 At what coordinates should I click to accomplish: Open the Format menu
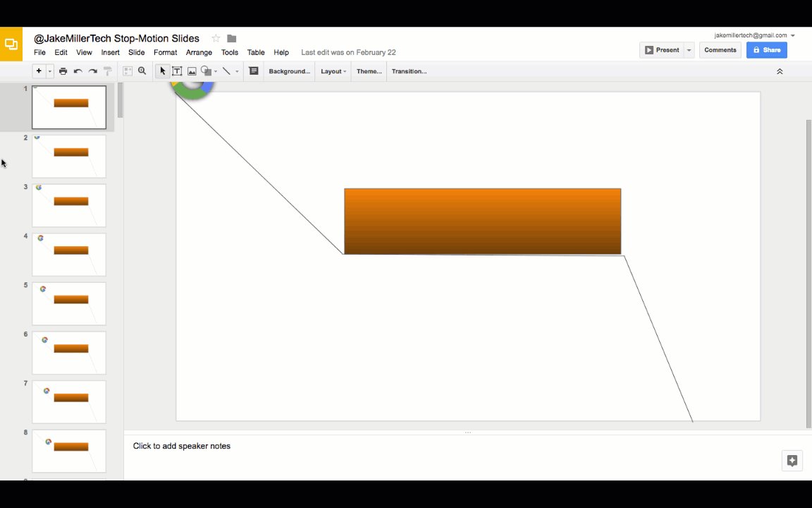(x=165, y=52)
